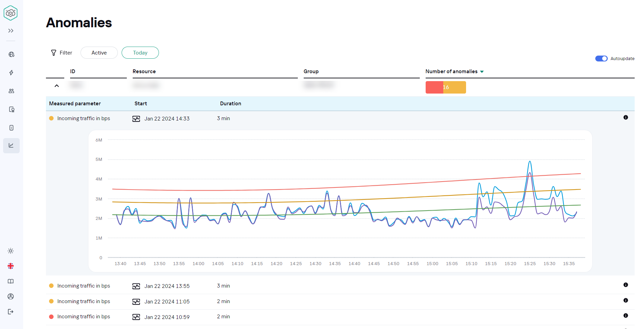
Task: Switch theme using the sun icon
Action: (x=11, y=251)
